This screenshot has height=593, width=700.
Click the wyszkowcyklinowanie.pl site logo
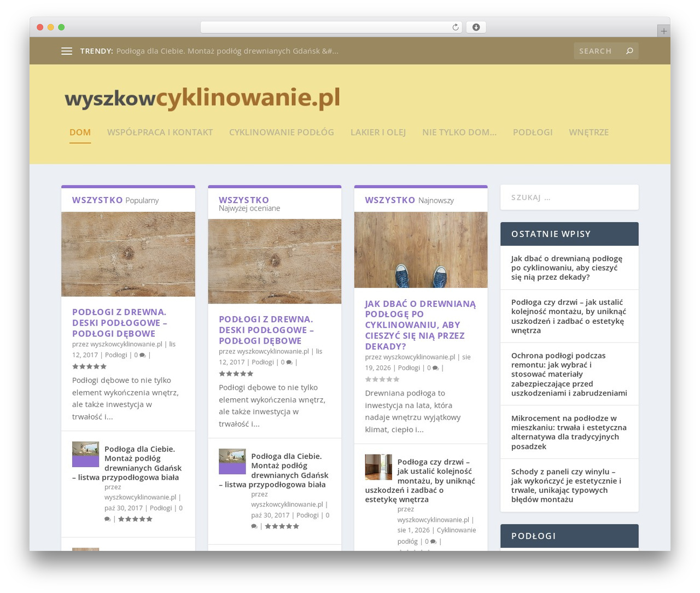(202, 98)
